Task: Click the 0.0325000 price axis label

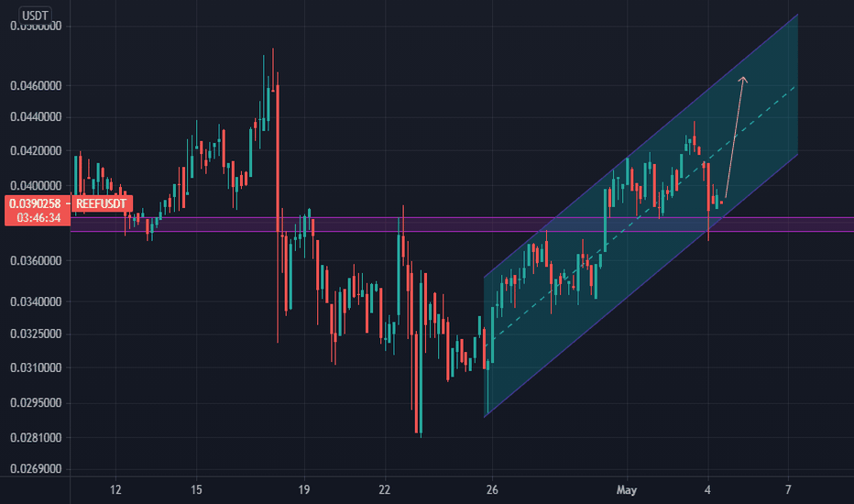Action: coord(36,334)
